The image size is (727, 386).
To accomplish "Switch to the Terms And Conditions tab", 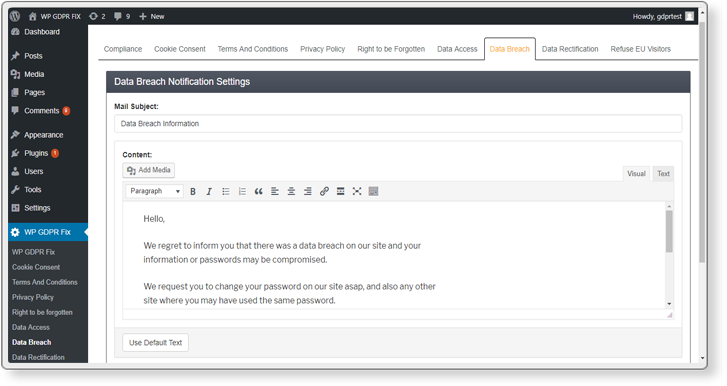I will (x=253, y=49).
